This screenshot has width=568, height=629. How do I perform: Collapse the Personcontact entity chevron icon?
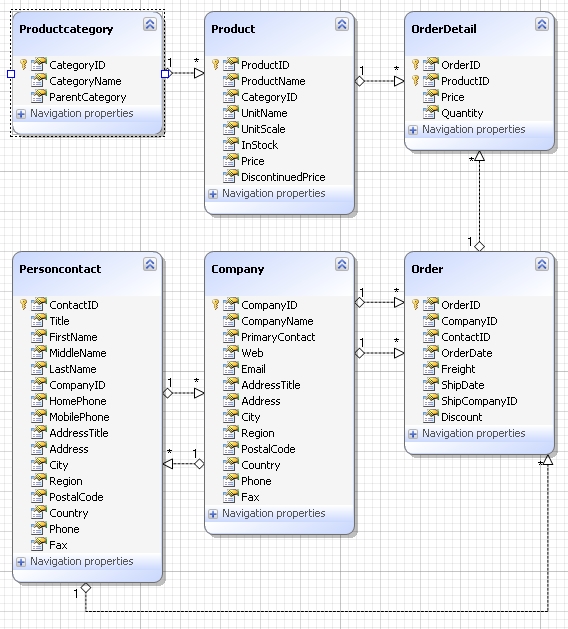coord(150,264)
